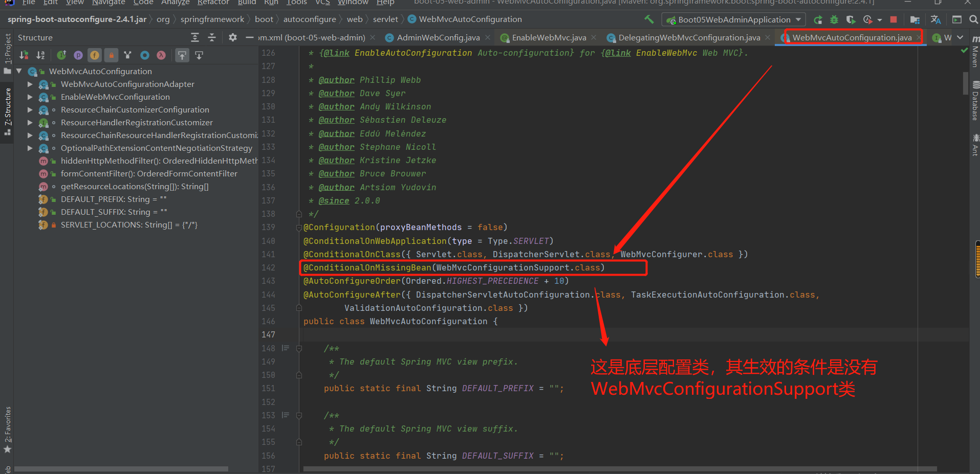Viewport: 980px width, 474px height.
Task: Open Run Anything window icon
Action: point(957,19)
